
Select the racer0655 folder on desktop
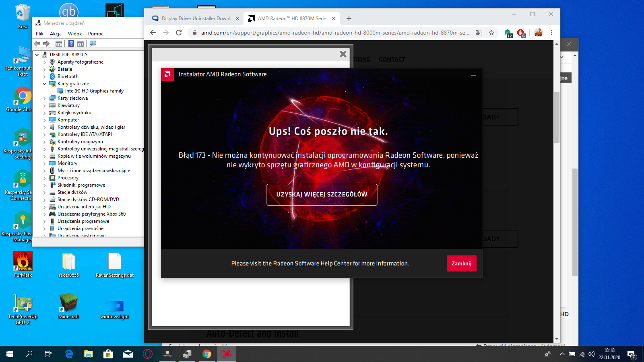tap(69, 265)
